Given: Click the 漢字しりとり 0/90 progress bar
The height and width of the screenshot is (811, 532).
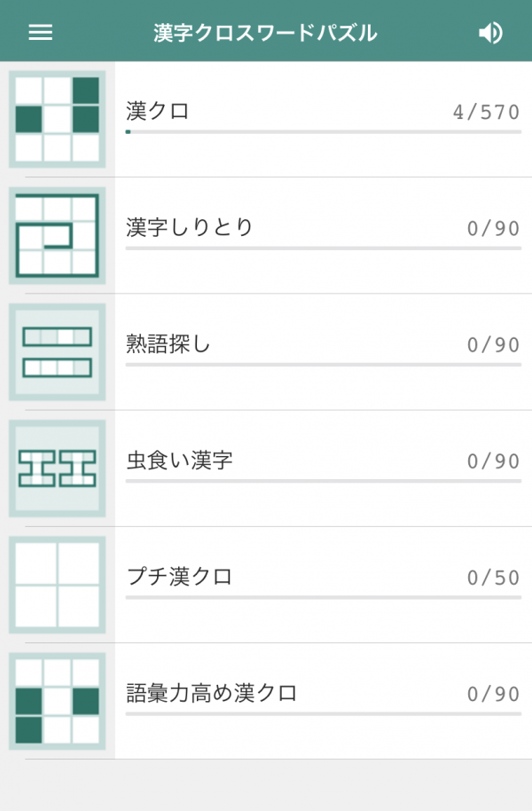Looking at the screenshot, I should (323, 248).
